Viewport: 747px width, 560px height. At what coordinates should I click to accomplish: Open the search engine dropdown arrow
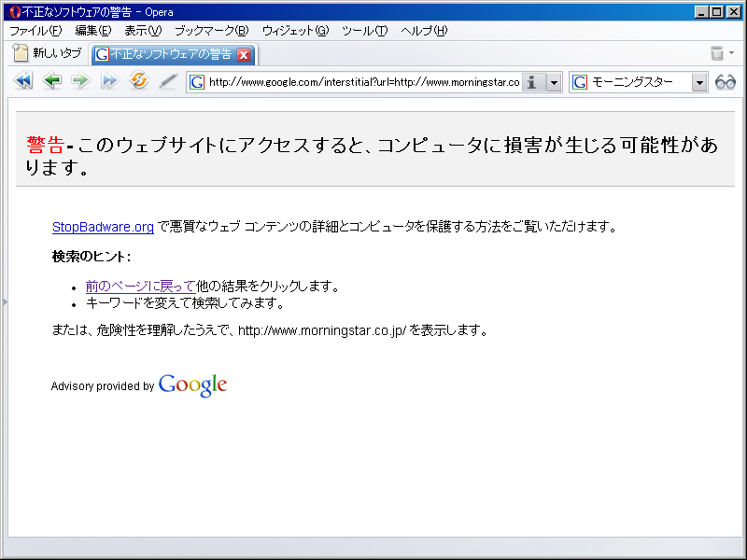coord(699,82)
